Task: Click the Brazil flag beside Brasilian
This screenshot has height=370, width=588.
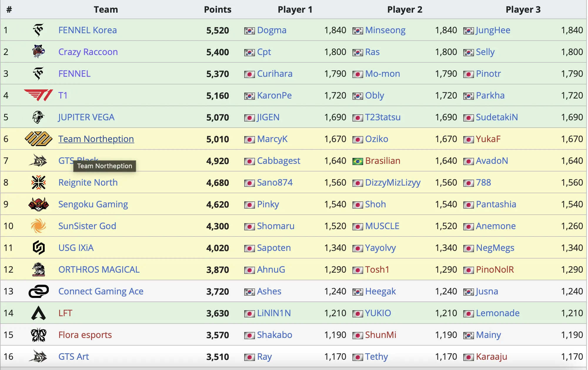Action: coord(358,161)
